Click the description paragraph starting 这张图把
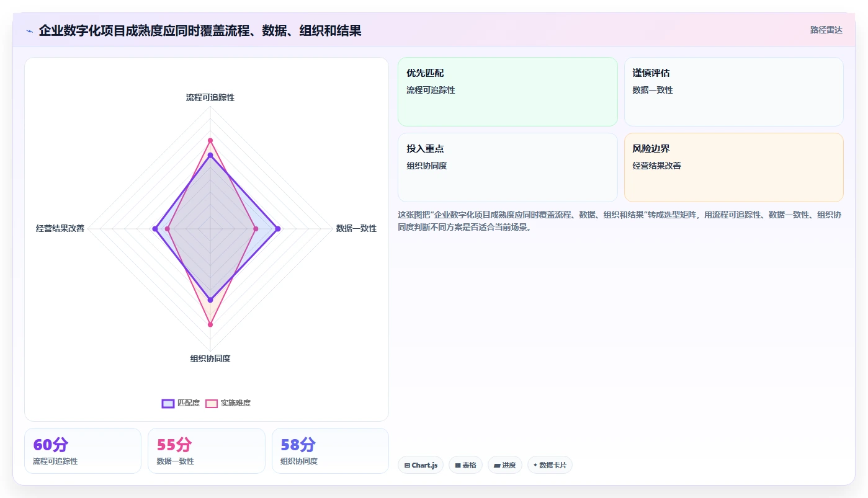868x498 pixels. click(x=620, y=221)
